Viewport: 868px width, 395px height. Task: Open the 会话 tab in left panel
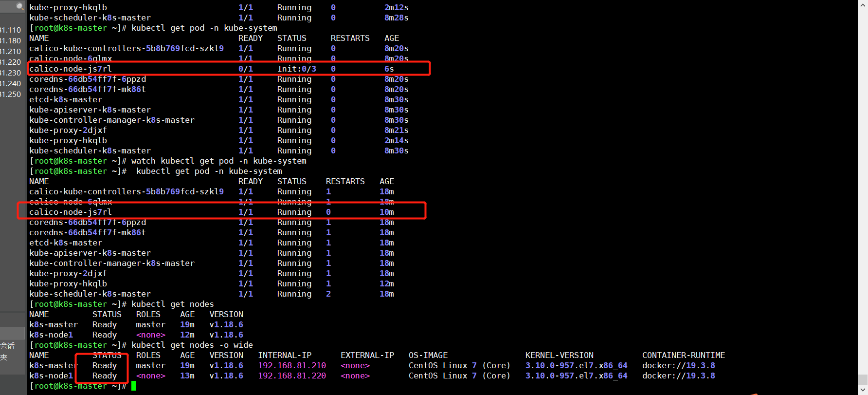pos(8,345)
